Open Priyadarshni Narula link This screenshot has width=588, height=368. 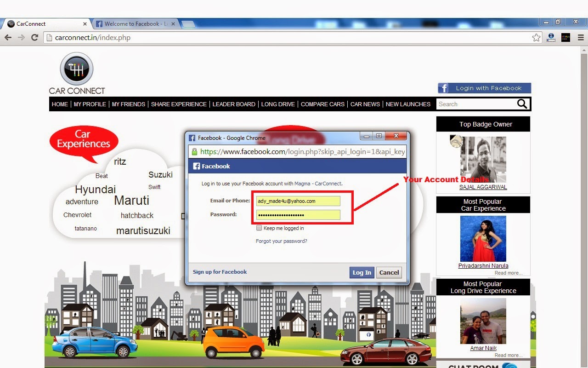(x=483, y=266)
